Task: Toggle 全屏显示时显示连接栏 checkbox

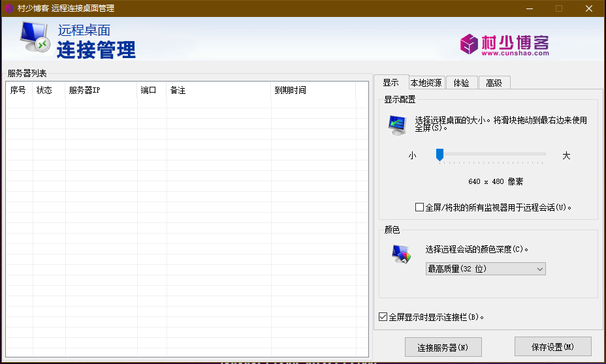Action: (x=383, y=317)
